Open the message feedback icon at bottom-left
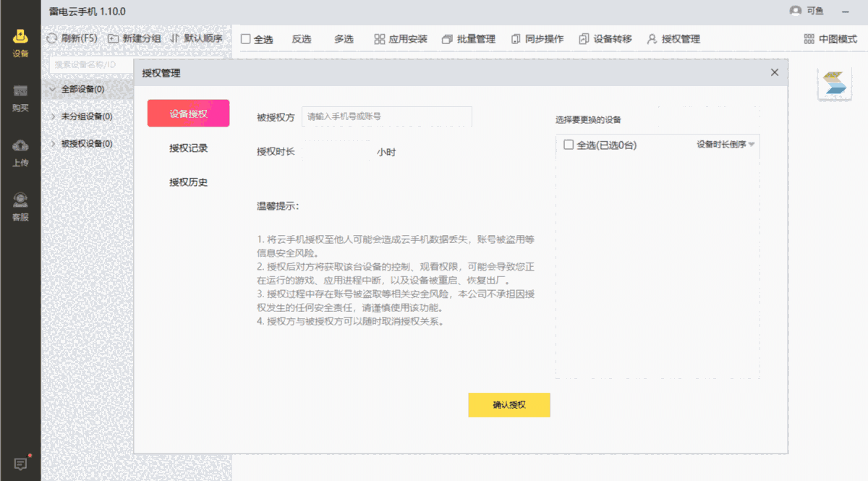The height and width of the screenshot is (481, 868). pos(20,464)
